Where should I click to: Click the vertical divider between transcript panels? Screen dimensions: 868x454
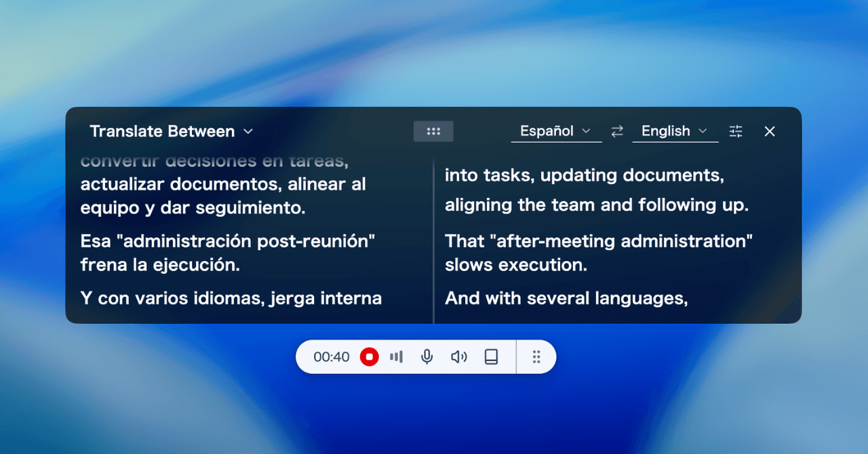[x=434, y=237]
